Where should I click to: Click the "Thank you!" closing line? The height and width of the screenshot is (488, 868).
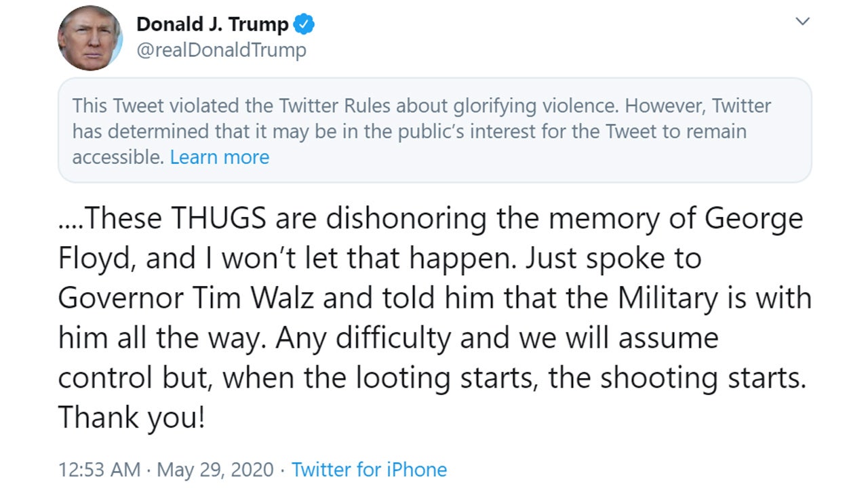[131, 418]
